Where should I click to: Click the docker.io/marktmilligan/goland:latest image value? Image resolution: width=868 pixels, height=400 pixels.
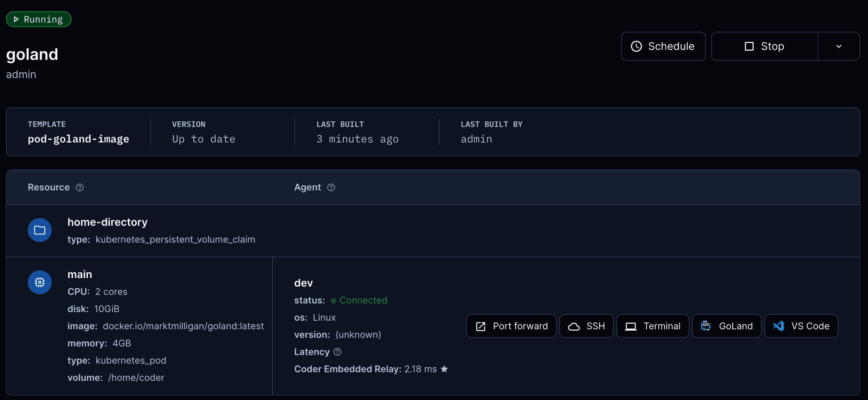point(183,326)
